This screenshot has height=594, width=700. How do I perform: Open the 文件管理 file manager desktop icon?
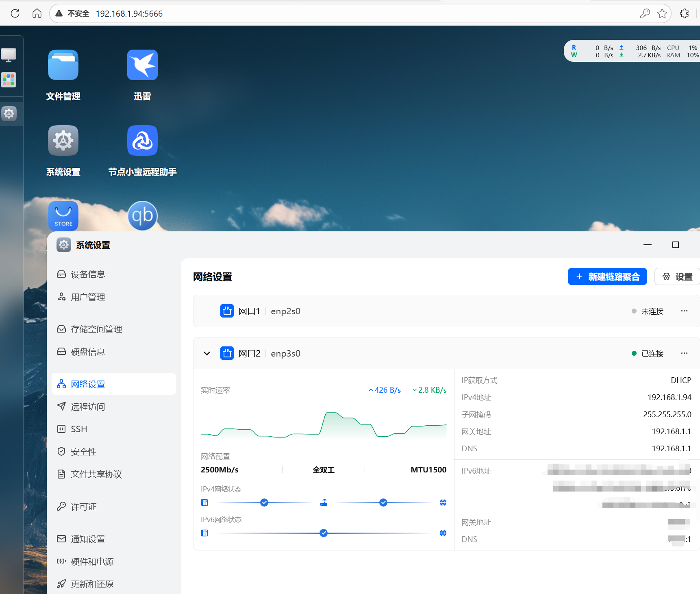63,65
